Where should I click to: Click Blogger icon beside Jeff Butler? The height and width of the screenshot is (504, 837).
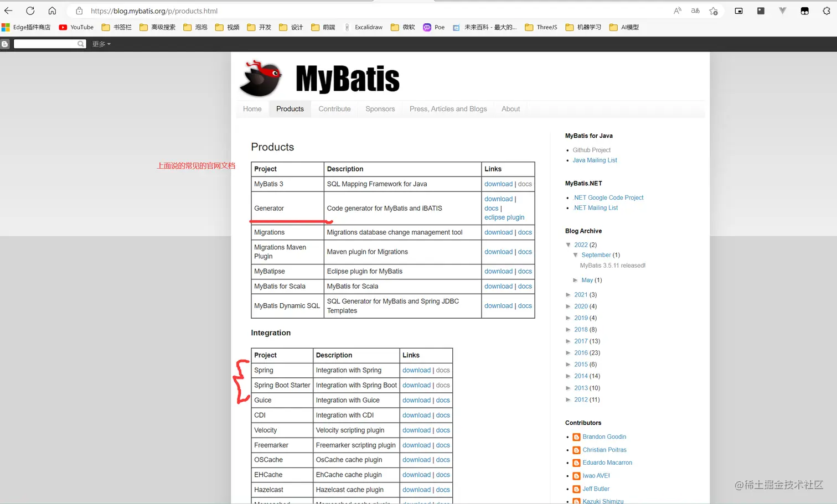tap(576, 489)
